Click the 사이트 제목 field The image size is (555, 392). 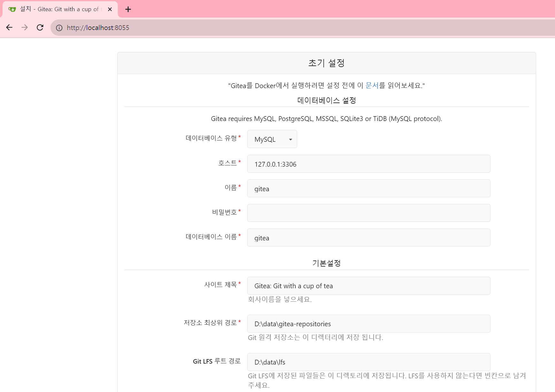point(369,286)
